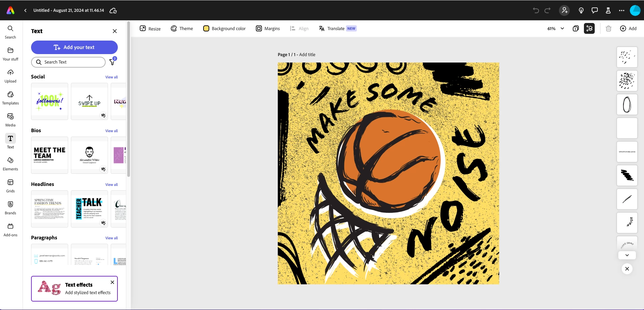This screenshot has width=644, height=310.
Task: Open the Text effects card
Action: click(x=74, y=289)
